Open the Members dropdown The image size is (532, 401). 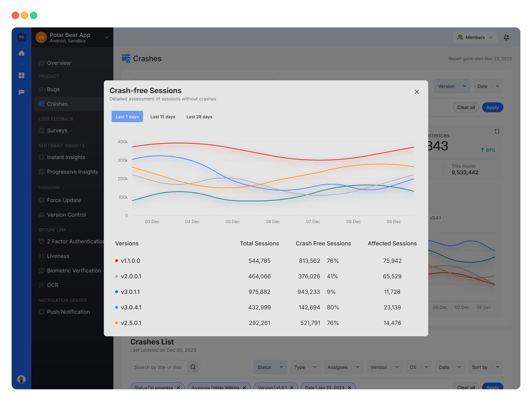[475, 37]
